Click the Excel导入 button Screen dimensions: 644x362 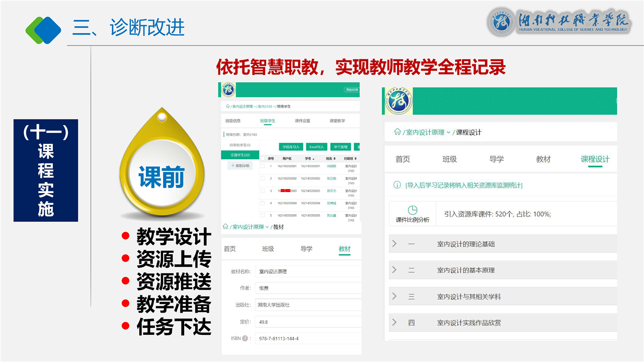(x=316, y=147)
